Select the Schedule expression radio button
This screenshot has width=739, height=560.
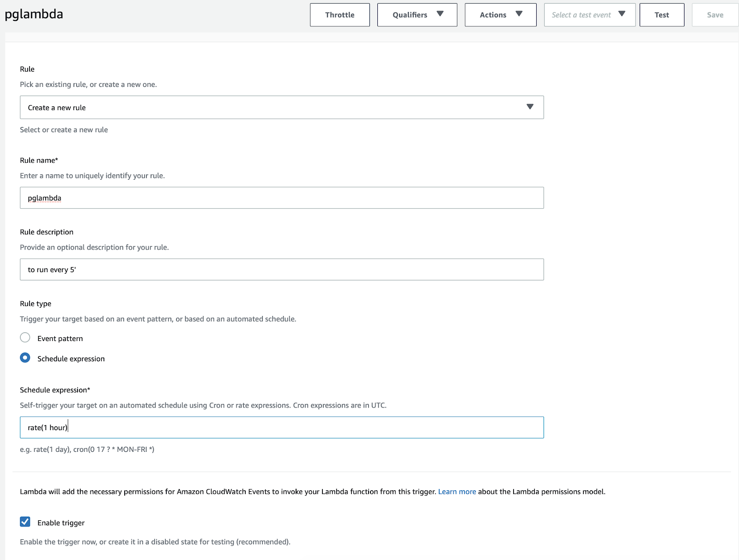(25, 358)
